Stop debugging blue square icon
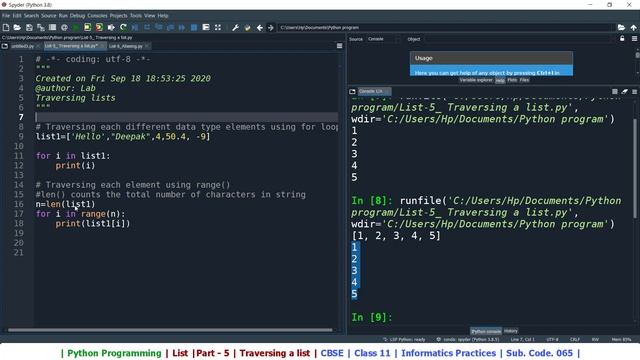Screen dimensions: 640x360 pos(194,27)
